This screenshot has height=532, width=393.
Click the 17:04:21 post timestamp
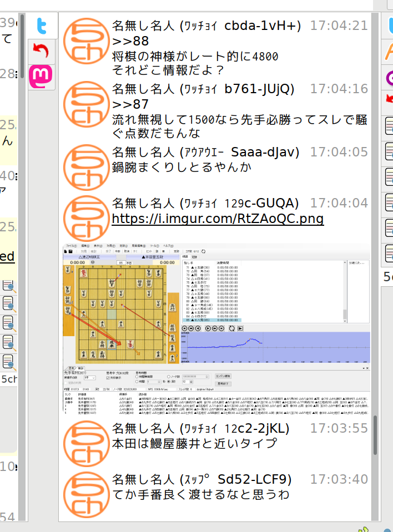339,26
